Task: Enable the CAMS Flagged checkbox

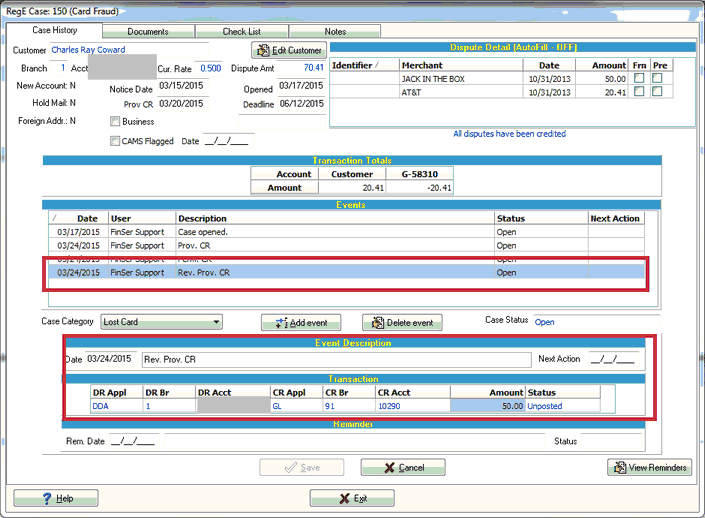Action: coord(115,141)
